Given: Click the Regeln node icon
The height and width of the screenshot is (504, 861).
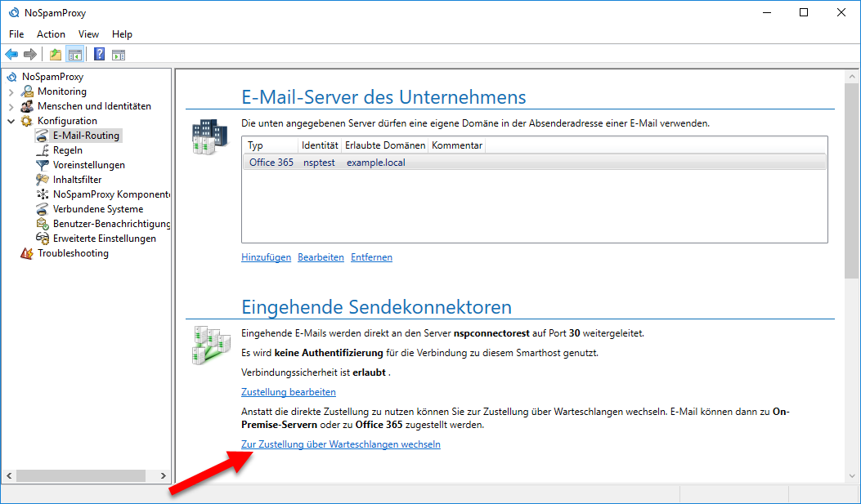Looking at the screenshot, I should [43, 150].
